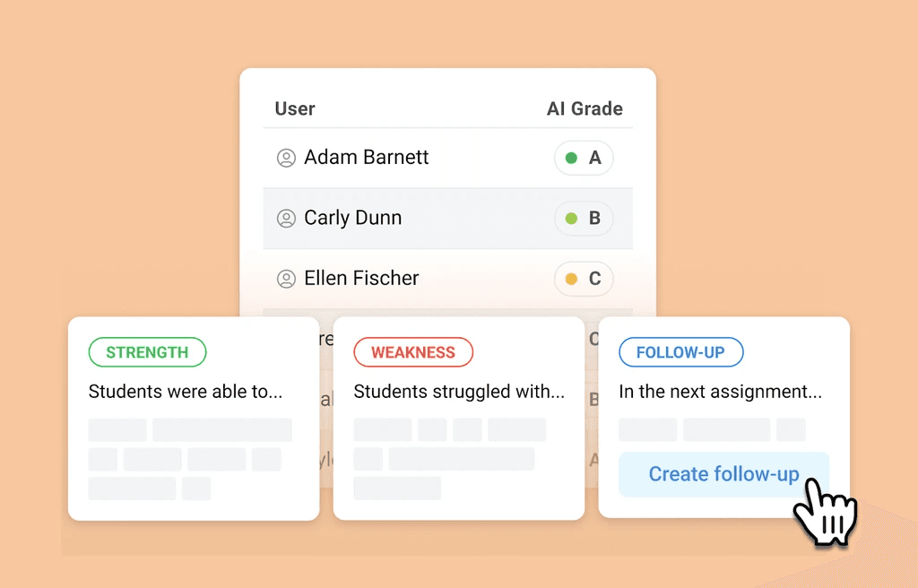Image resolution: width=918 pixels, height=588 pixels.
Task: Click the 'Students struggled with...' text
Action: (459, 392)
